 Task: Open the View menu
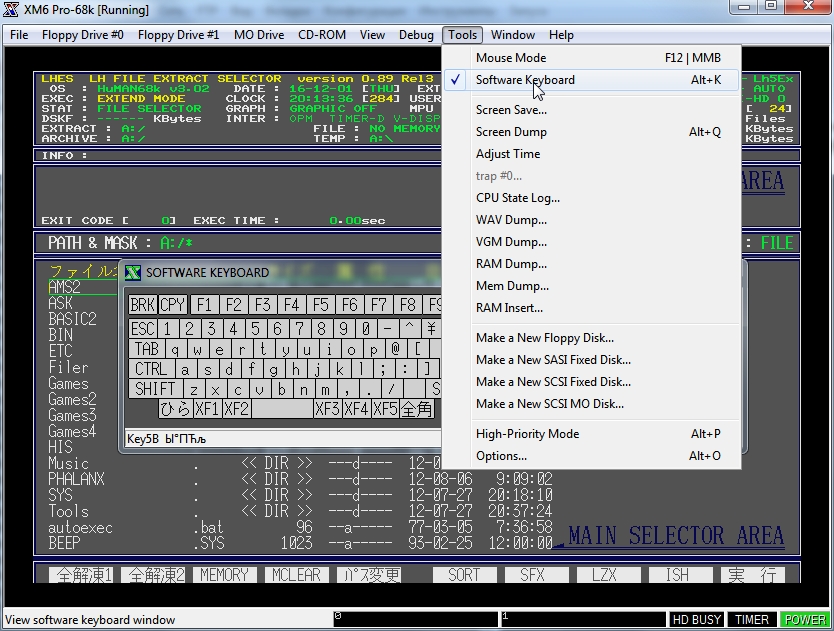pos(372,35)
